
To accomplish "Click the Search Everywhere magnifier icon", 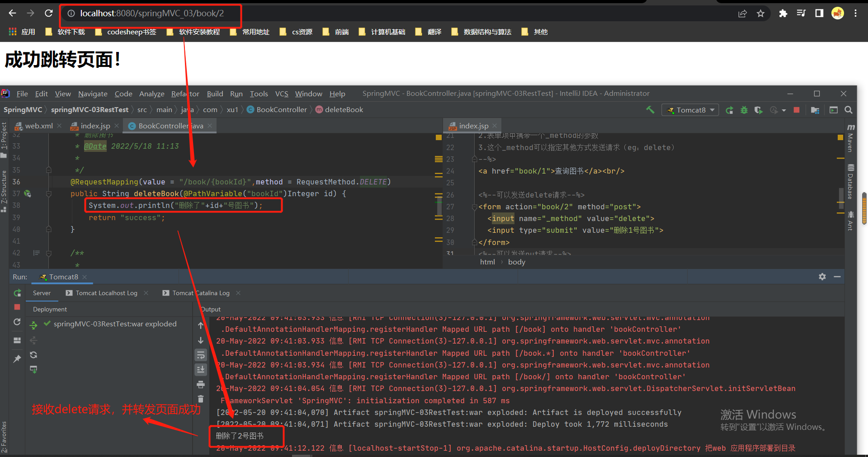I will click(849, 110).
